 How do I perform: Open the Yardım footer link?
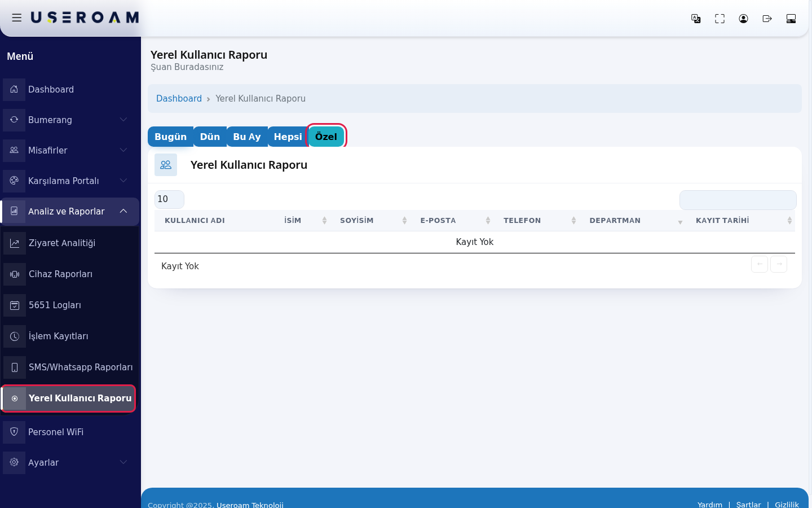click(710, 504)
